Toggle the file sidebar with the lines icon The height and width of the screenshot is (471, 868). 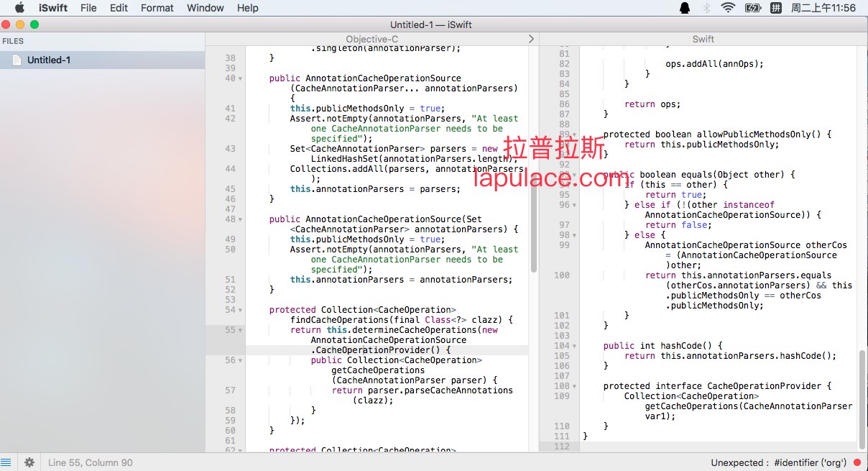tap(6, 462)
